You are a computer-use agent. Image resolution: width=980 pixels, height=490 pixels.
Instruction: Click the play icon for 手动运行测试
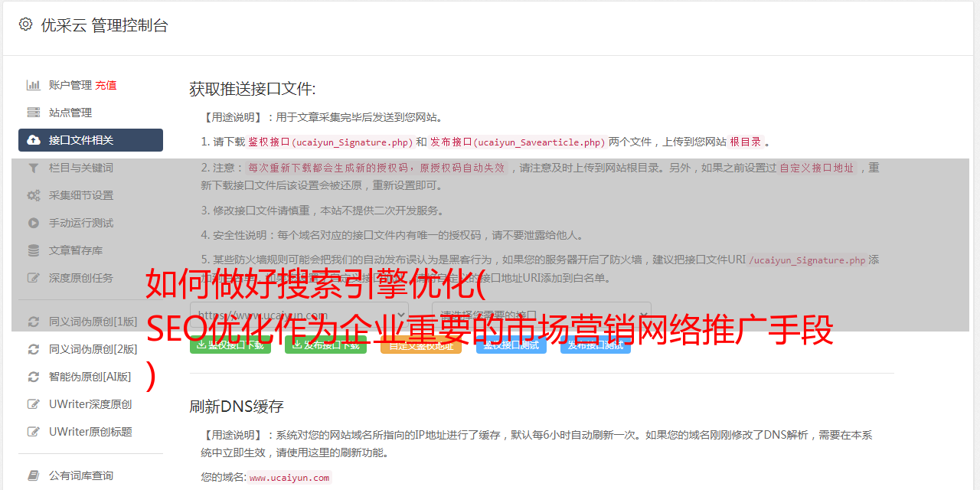[34, 223]
